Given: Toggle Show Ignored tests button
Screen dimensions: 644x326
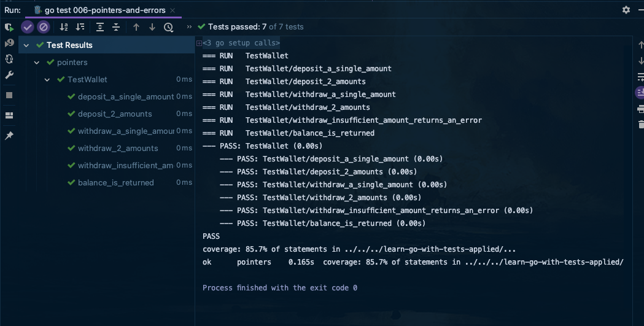Looking at the screenshot, I should tap(43, 27).
